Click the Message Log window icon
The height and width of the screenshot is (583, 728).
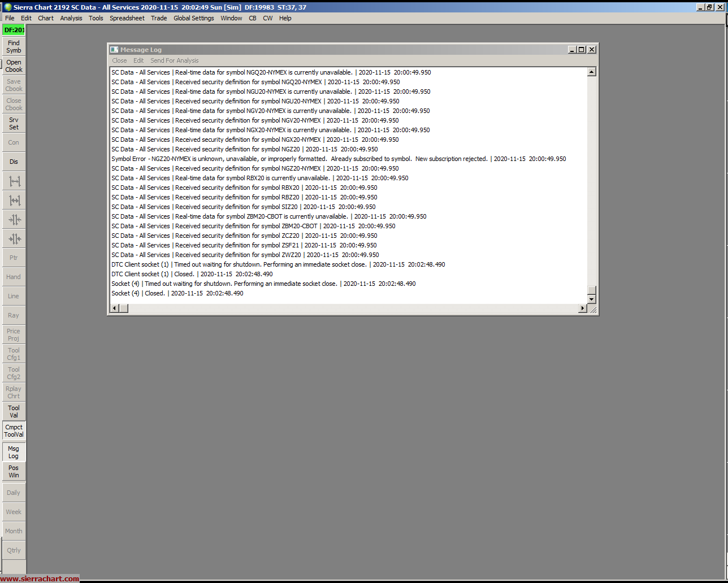click(x=114, y=50)
